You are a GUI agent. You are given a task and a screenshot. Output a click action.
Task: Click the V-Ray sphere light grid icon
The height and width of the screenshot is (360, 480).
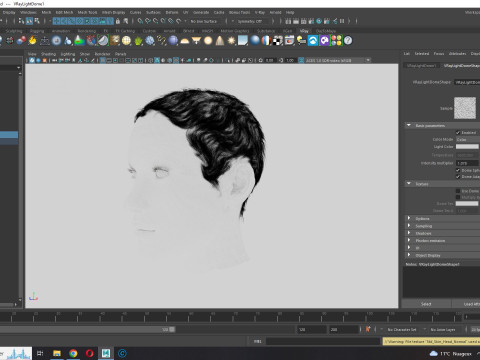[126, 41]
